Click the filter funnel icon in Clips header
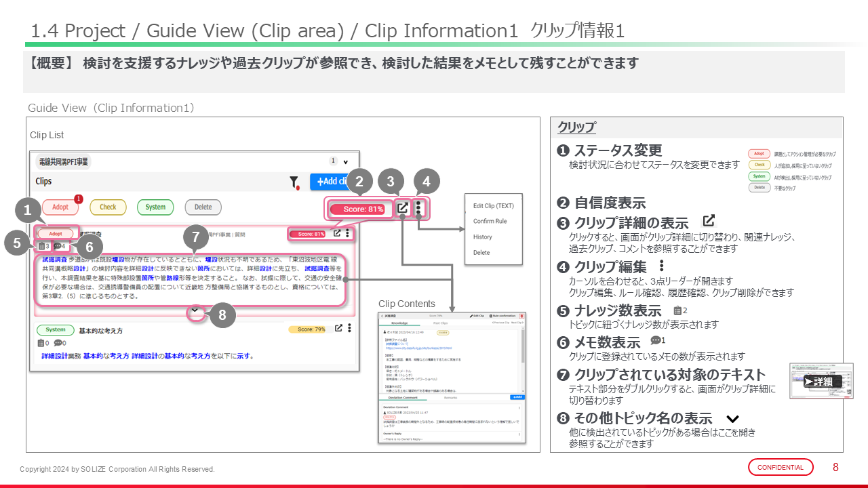868x488 pixels. tap(294, 182)
